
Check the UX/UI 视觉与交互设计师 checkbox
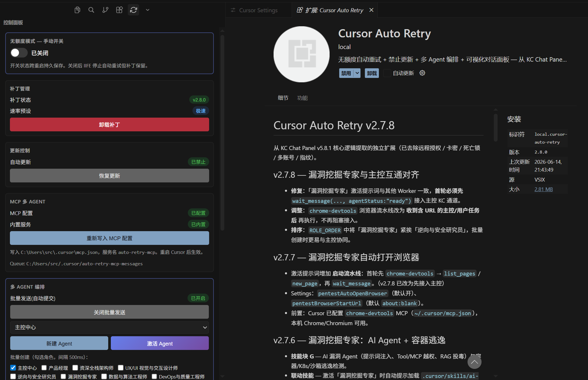tap(121, 368)
